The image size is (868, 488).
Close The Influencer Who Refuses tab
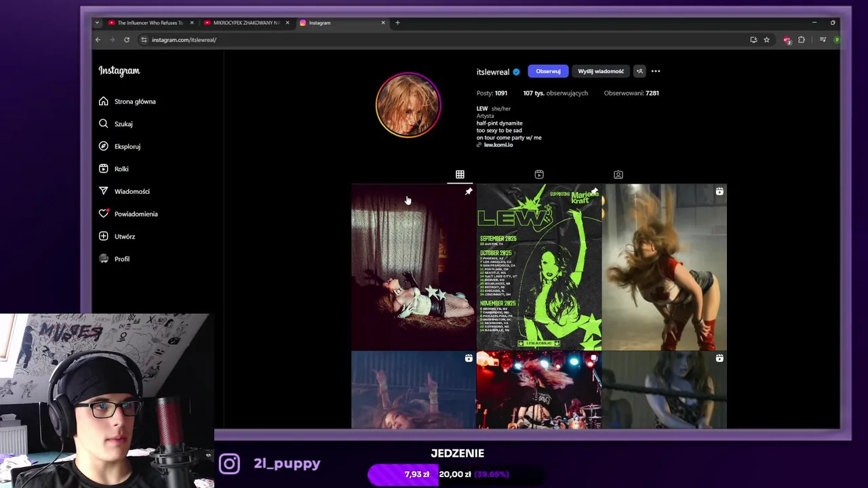tap(192, 23)
